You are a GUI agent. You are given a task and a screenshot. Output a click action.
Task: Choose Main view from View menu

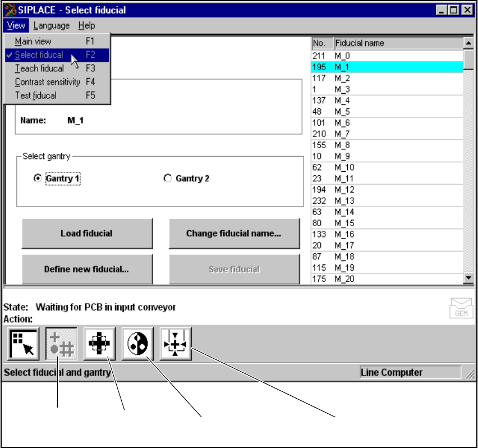(x=57, y=41)
